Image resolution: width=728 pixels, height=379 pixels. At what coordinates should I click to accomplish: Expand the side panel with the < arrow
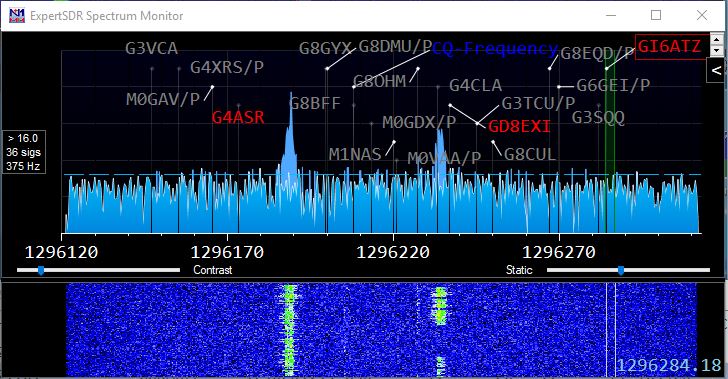(x=716, y=71)
